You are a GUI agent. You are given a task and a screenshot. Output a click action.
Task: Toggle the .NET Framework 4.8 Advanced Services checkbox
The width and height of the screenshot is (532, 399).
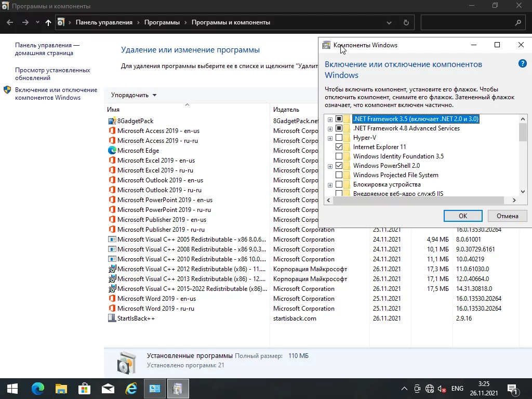(x=339, y=128)
